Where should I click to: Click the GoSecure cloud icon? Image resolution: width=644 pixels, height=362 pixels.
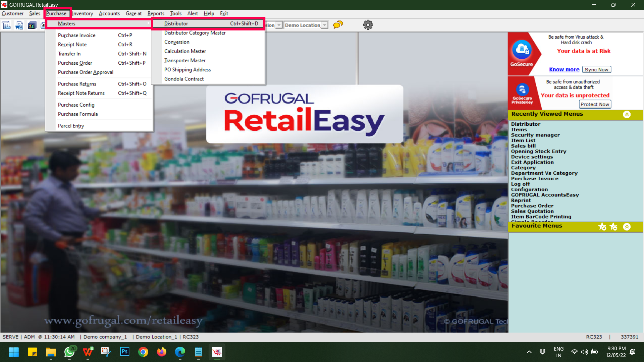point(522,50)
